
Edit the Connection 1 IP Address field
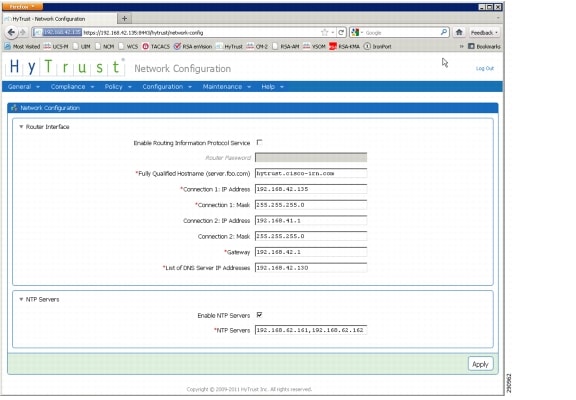(x=311, y=189)
